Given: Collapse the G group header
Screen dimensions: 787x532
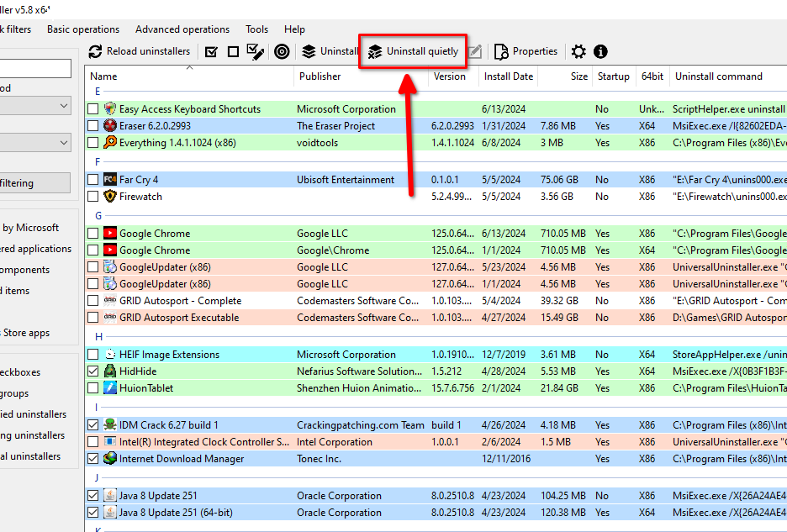Looking at the screenshot, I should tap(98, 216).
